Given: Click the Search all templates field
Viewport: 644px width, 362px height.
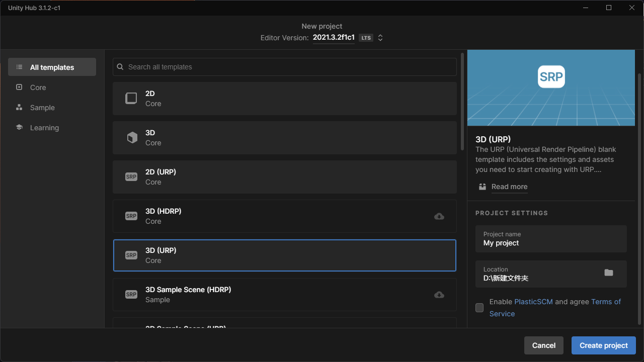Looking at the screenshot, I should (285, 67).
